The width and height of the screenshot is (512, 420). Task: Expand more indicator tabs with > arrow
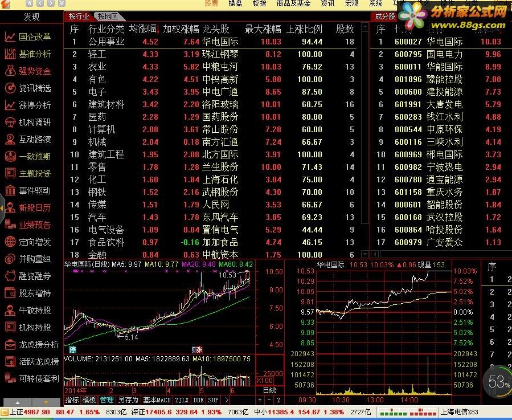click(x=227, y=399)
